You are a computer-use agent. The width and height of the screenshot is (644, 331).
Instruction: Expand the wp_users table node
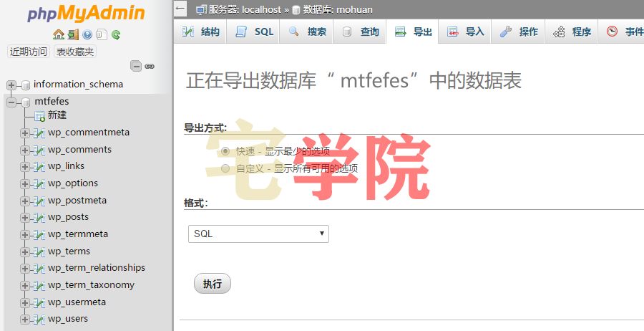click(x=25, y=319)
